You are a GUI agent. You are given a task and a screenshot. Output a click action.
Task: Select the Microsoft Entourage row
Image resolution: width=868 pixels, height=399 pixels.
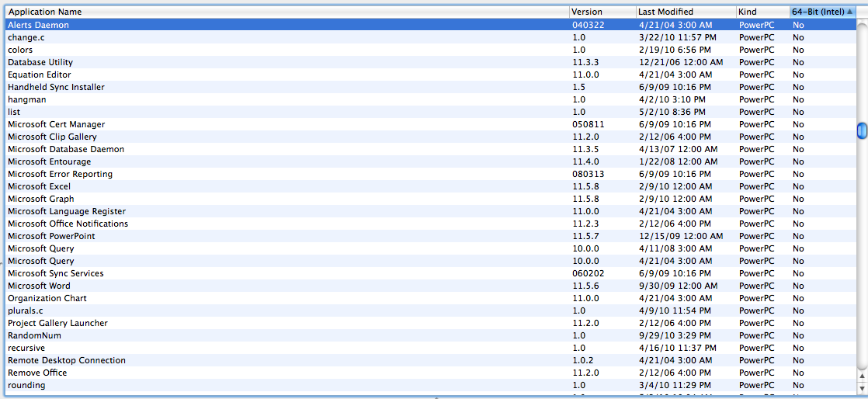click(x=431, y=161)
